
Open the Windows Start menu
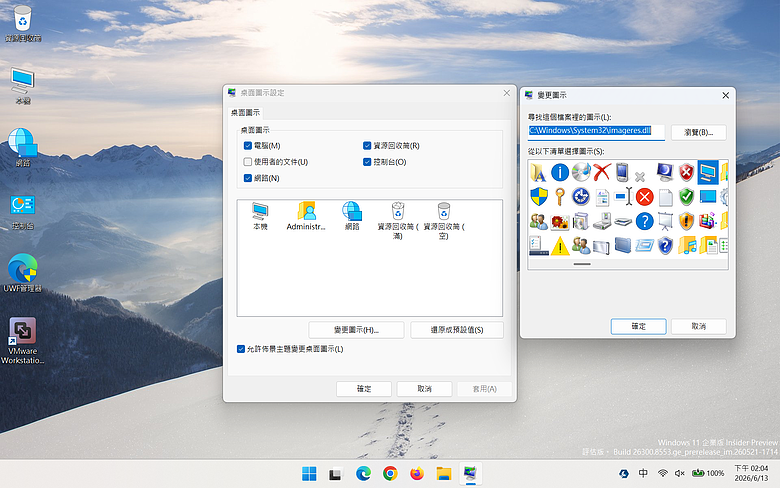[309, 474]
